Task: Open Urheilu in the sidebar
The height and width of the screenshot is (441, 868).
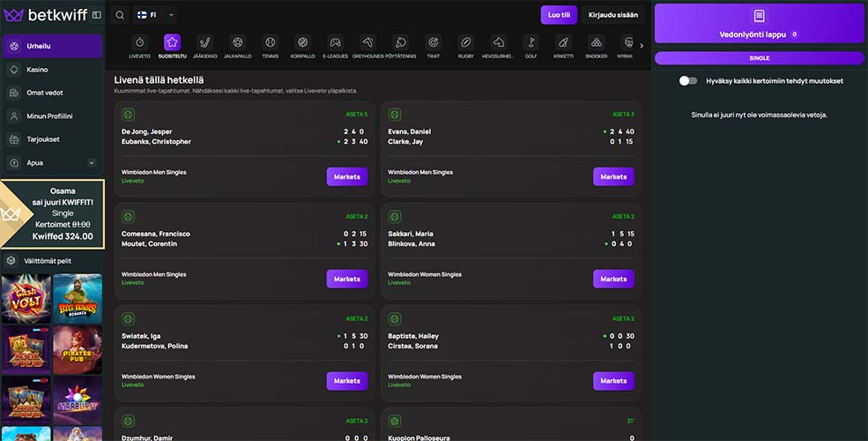Action: (x=52, y=46)
